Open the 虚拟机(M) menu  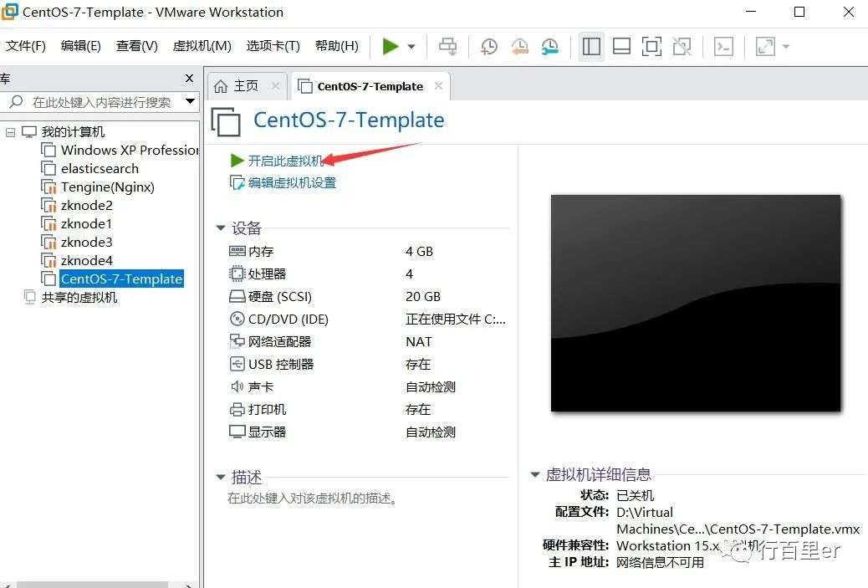point(202,46)
